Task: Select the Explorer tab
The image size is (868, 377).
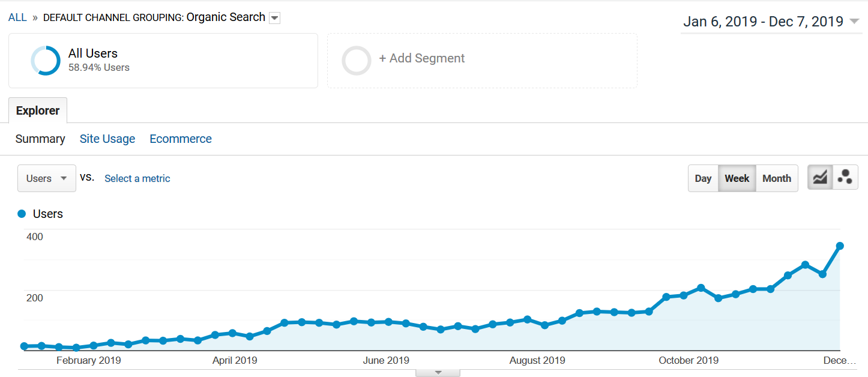Action: click(x=38, y=110)
